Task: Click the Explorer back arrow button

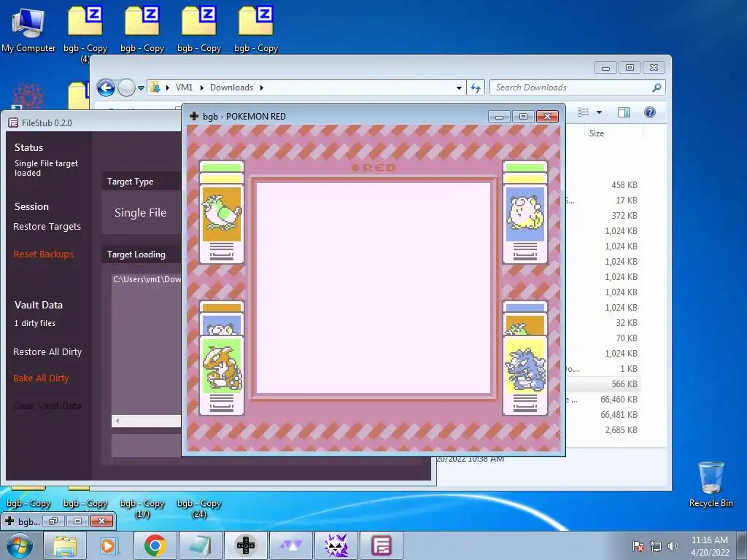Action: (x=106, y=87)
